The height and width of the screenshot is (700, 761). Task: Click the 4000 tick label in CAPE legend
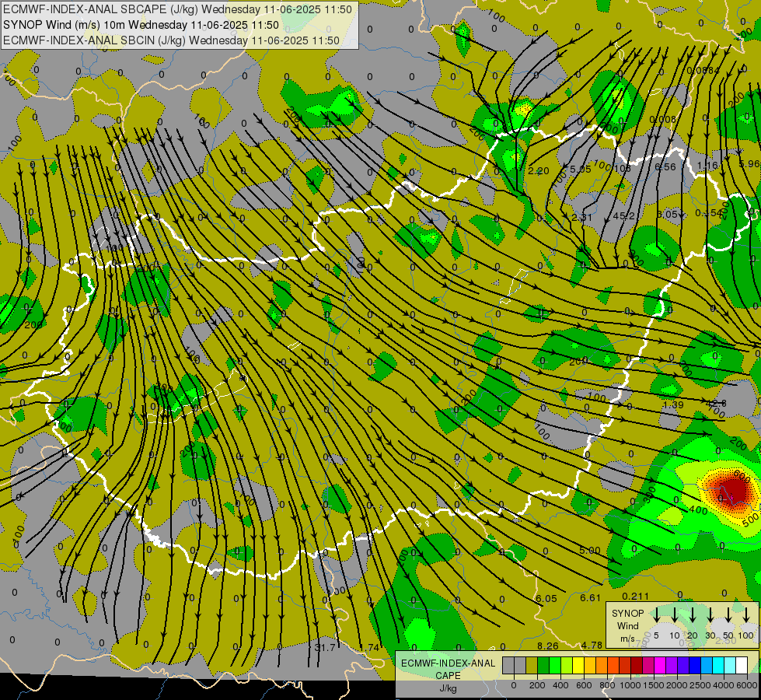pyautogui.click(x=724, y=685)
